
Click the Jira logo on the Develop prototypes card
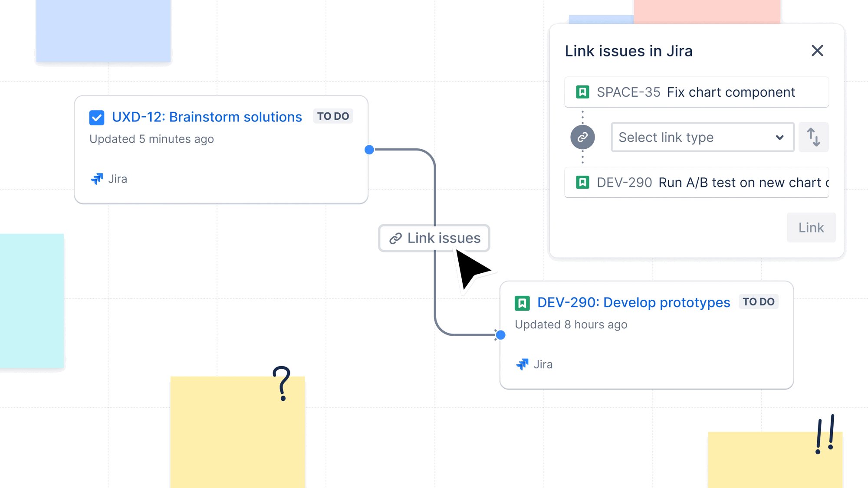click(x=522, y=364)
